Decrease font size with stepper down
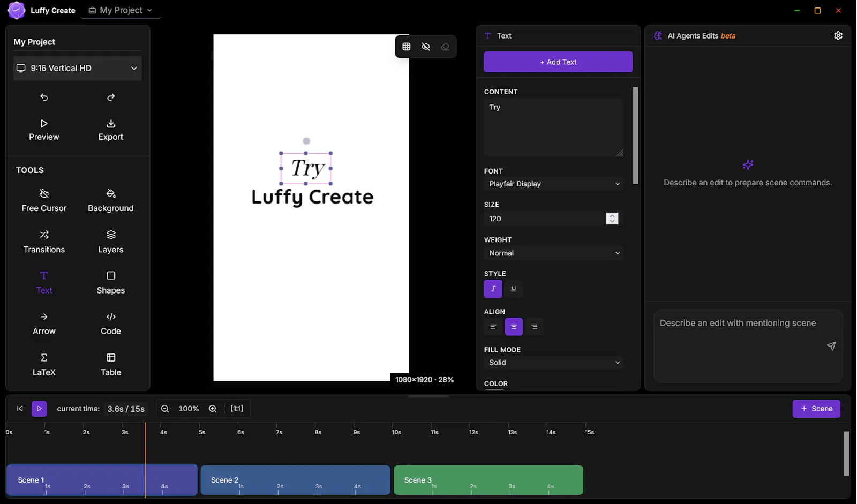 coord(612,221)
